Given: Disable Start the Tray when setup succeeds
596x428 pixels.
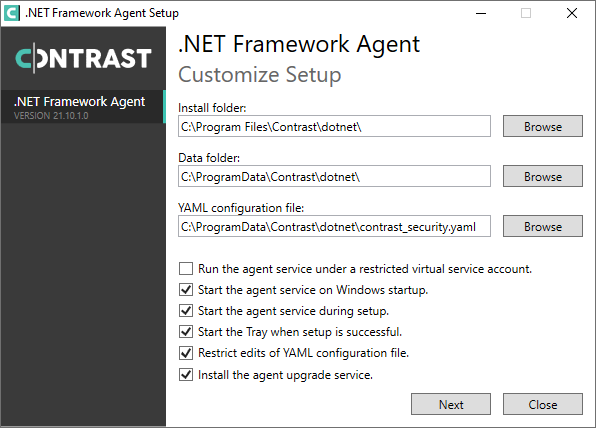Looking at the screenshot, I should (186, 331).
